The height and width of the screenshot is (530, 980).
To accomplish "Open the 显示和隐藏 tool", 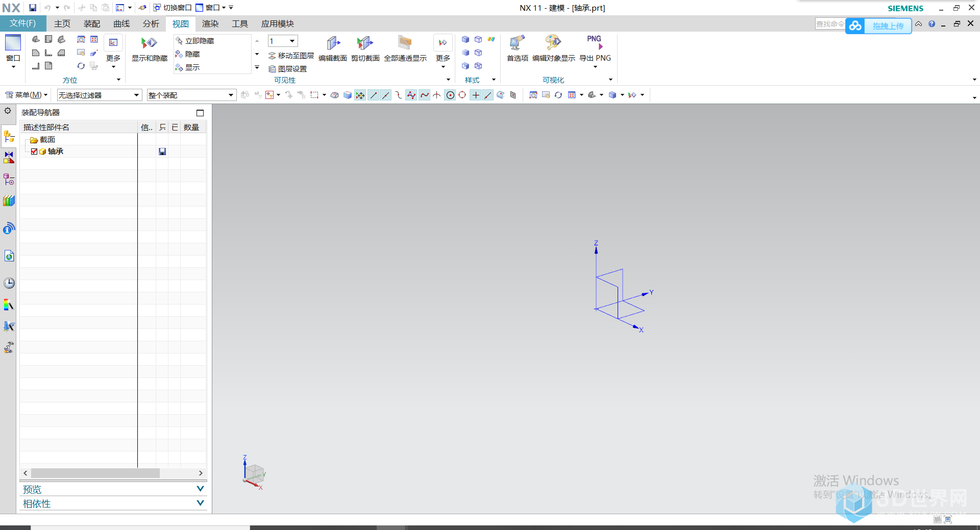I will pos(149,48).
